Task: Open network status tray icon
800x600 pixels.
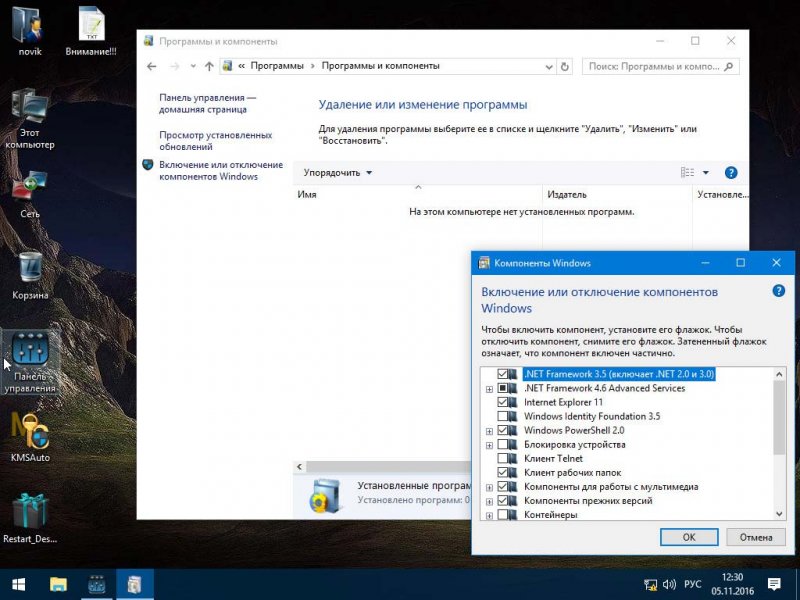Action: [x=650, y=585]
